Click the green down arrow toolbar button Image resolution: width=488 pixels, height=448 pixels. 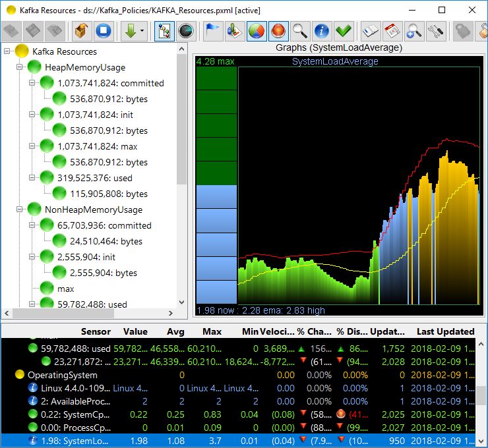pos(131,31)
